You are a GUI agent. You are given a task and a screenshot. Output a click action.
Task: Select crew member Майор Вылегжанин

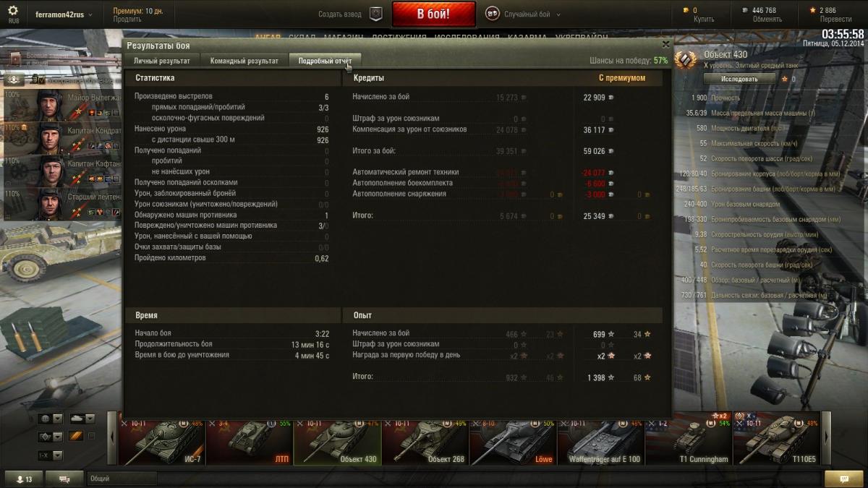click(x=61, y=106)
